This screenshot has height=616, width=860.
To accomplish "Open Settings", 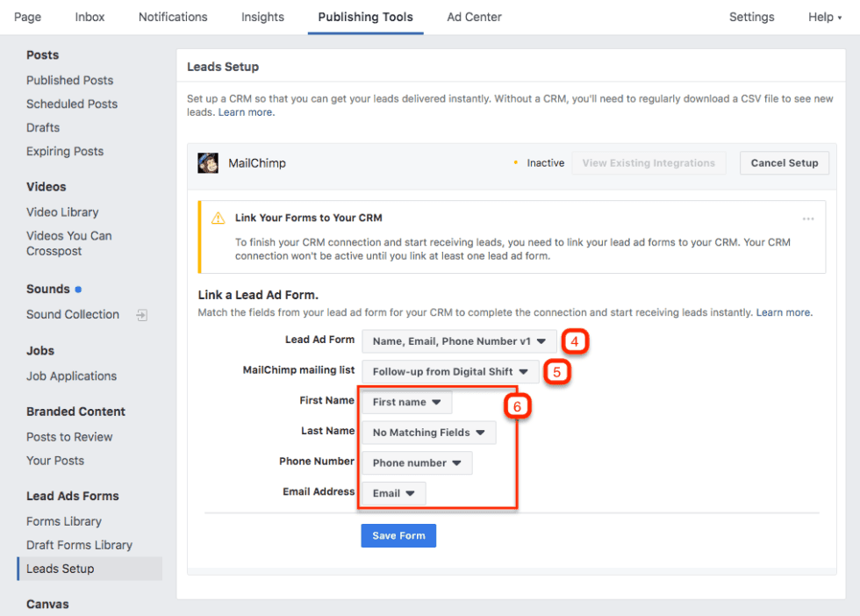I will 751,17.
